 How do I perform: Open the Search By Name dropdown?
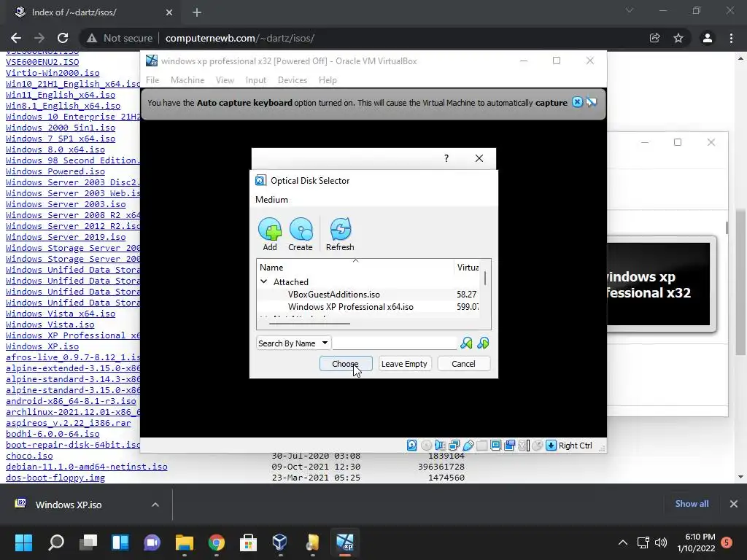pos(293,343)
